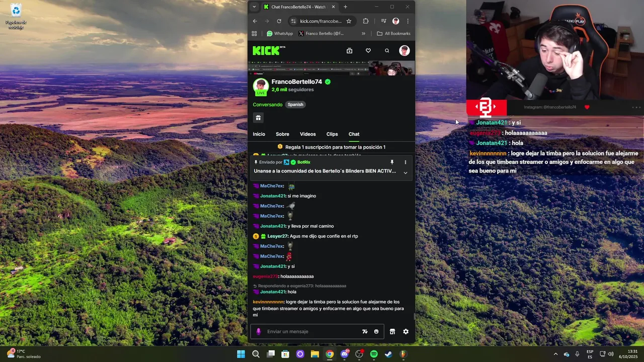Open the All Bookmarks folder

tap(393, 34)
